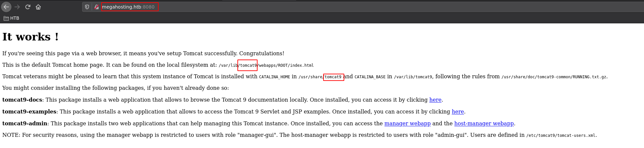Open the manager webapp link
644x148 pixels.
[408, 123]
